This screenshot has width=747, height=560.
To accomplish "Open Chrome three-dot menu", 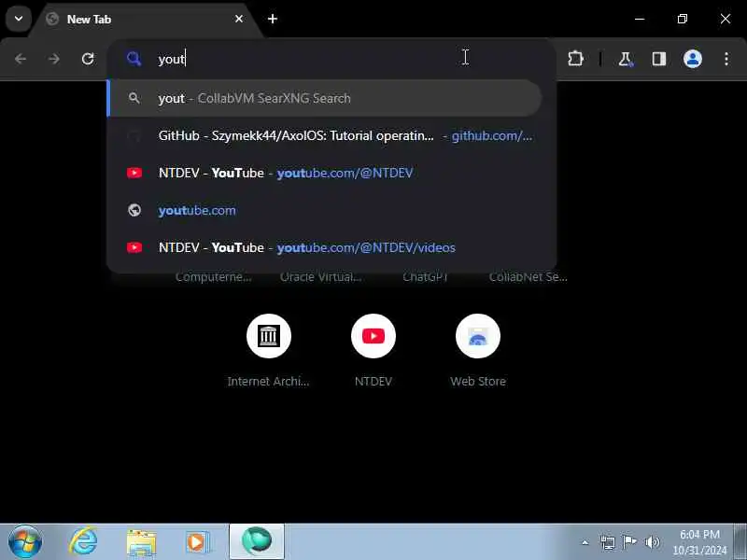I will coord(726,59).
